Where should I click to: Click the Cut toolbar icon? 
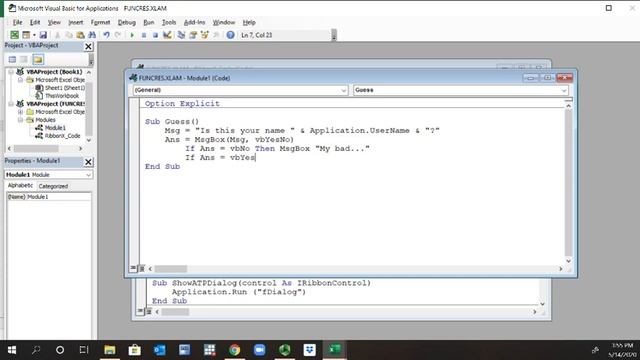[x=58, y=35]
